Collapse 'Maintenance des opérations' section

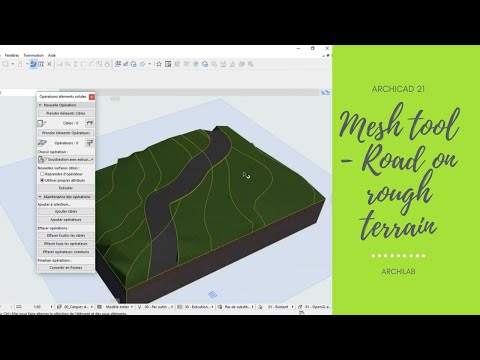coord(40,197)
